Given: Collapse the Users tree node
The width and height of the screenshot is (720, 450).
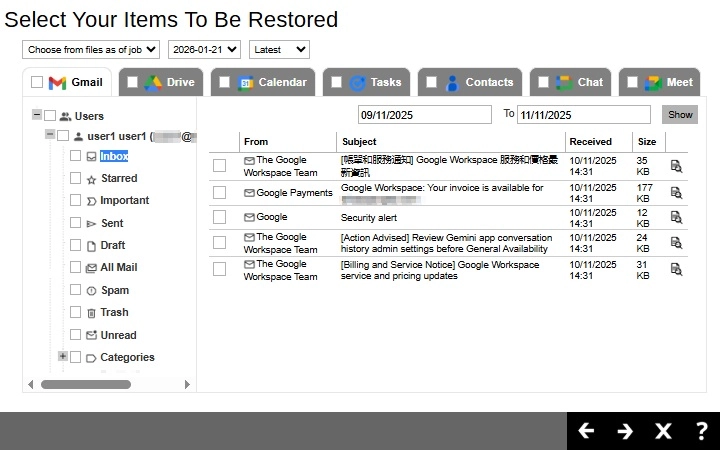Looking at the screenshot, I should (37, 114).
